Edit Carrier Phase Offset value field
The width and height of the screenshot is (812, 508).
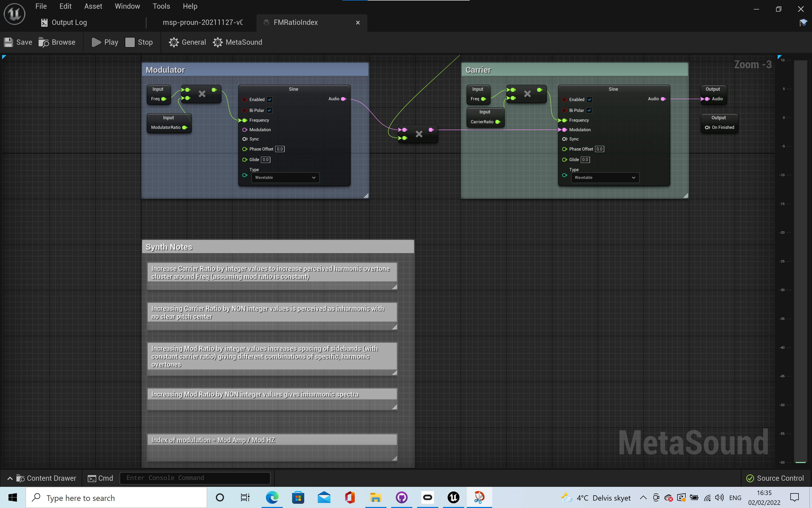point(599,149)
